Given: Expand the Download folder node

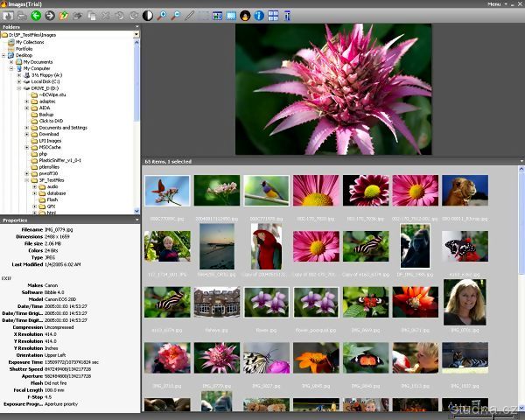Looking at the screenshot, I should 27,134.
